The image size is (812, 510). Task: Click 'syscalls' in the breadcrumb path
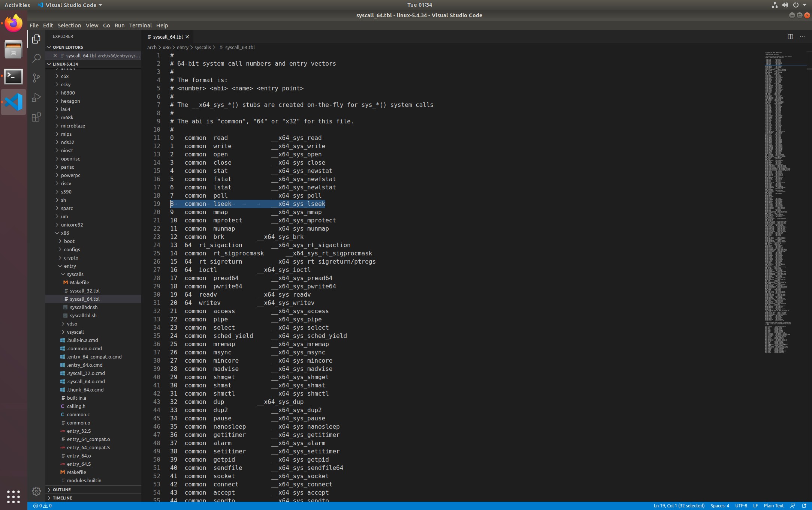pyautogui.click(x=202, y=48)
